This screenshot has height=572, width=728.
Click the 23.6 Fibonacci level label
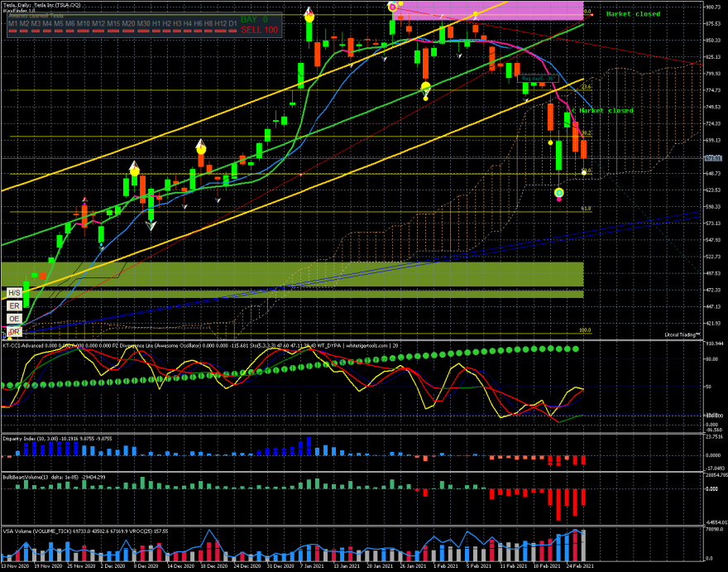pyautogui.click(x=586, y=87)
